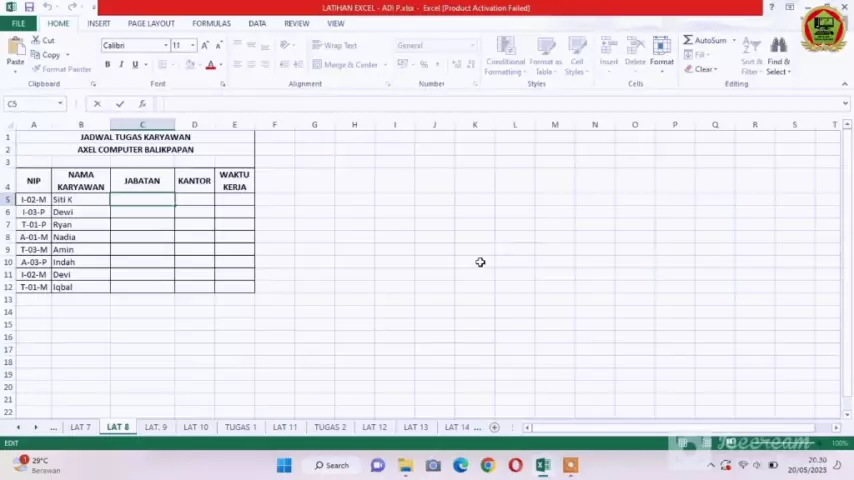Toggle Underline formatting

coord(135,65)
